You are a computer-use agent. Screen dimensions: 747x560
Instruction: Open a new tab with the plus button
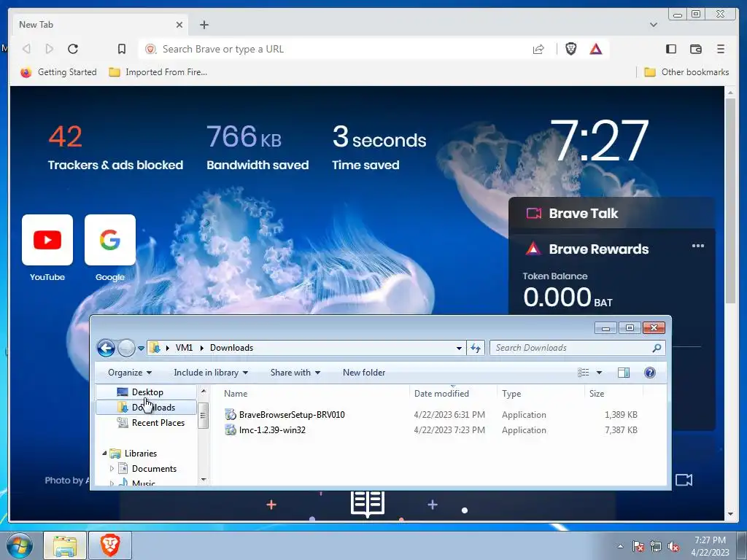pyautogui.click(x=204, y=25)
